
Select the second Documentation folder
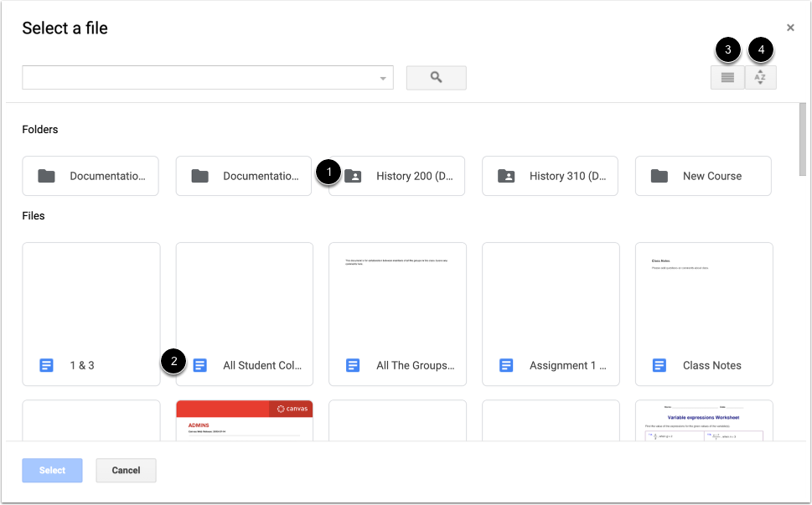(243, 176)
